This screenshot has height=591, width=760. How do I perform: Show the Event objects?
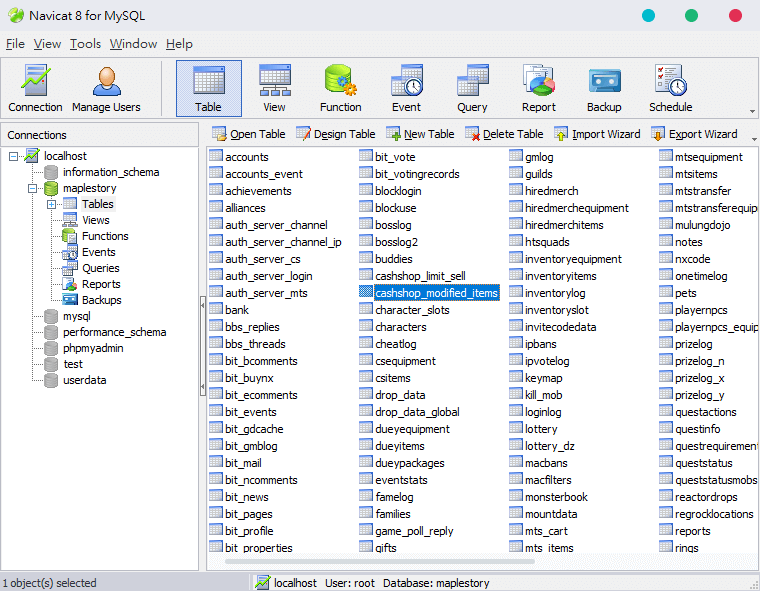click(x=406, y=89)
